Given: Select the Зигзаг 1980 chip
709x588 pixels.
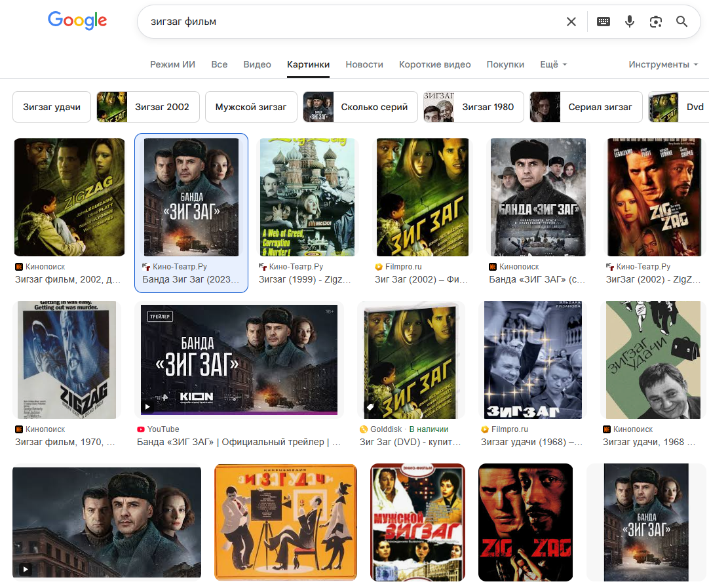Looking at the screenshot, I should 473,107.
